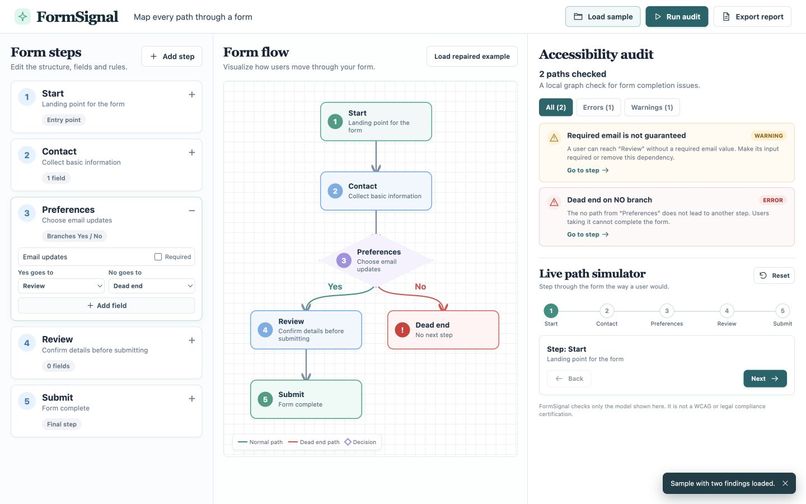Select the Review node in flow
This screenshot has height=504, width=806.
coord(306,330)
